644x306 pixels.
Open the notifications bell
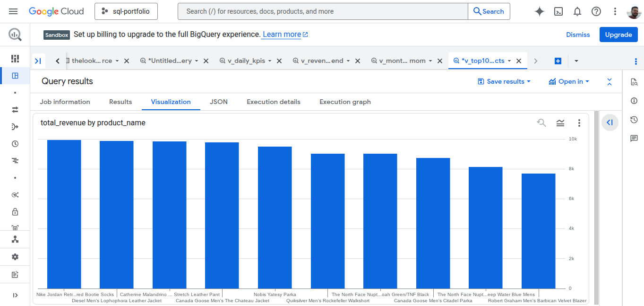click(577, 11)
